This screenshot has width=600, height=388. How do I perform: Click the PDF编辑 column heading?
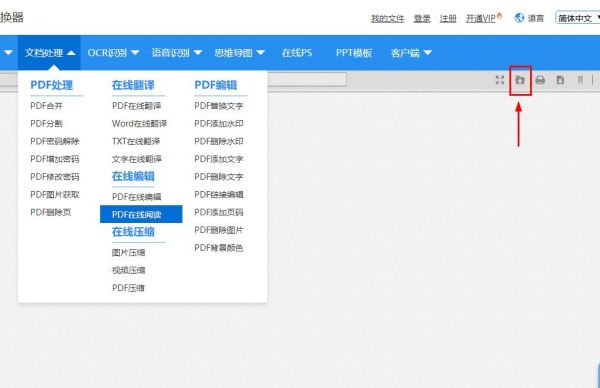216,85
